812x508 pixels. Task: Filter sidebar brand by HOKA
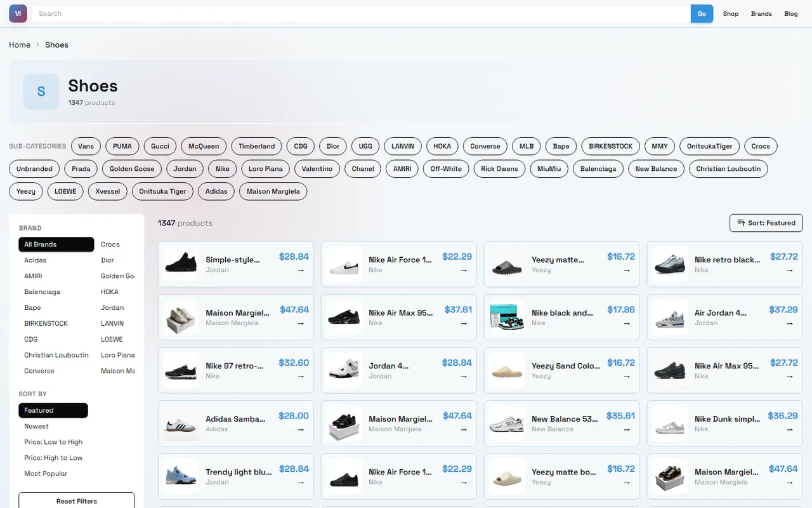point(115,292)
